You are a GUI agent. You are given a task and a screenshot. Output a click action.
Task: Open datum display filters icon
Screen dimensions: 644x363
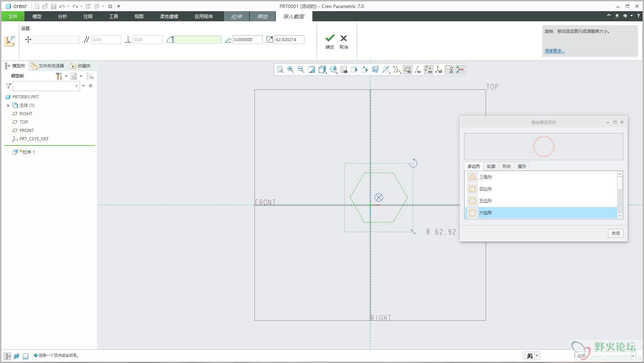pos(397,70)
